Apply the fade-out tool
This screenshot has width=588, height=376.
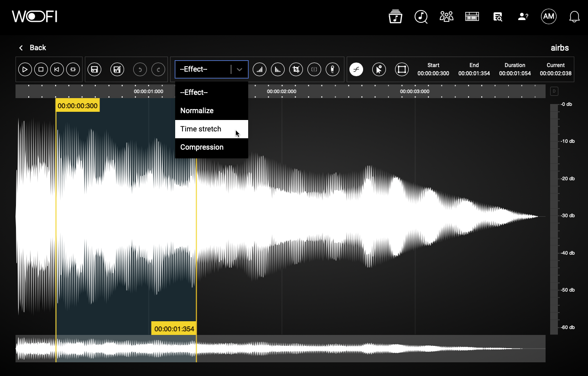[x=278, y=69]
